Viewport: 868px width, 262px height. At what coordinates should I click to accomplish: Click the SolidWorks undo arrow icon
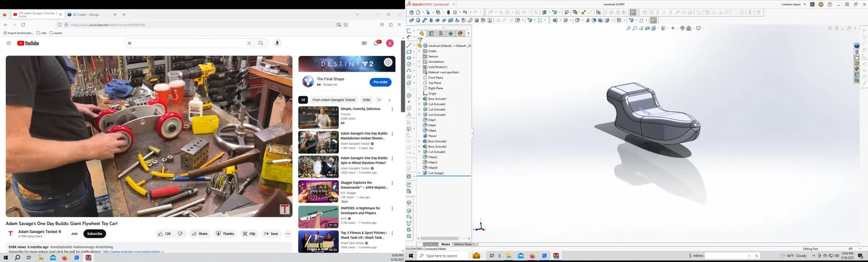[464, 12]
